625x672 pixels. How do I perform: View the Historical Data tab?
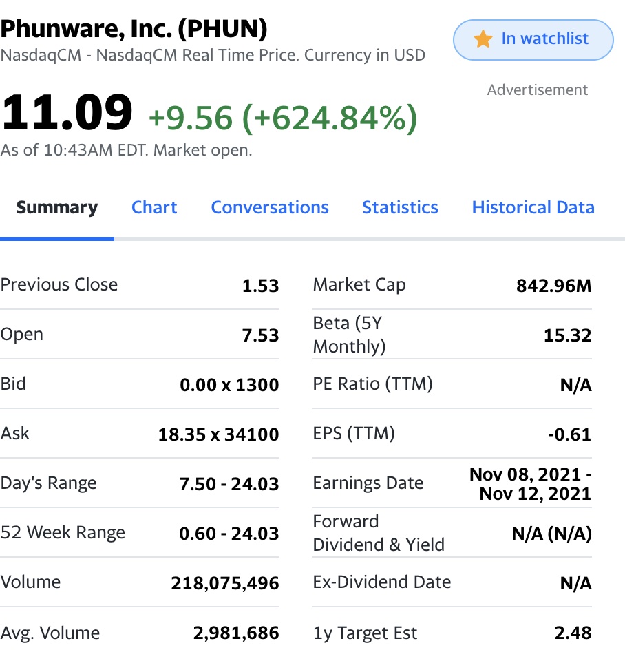pyautogui.click(x=533, y=207)
